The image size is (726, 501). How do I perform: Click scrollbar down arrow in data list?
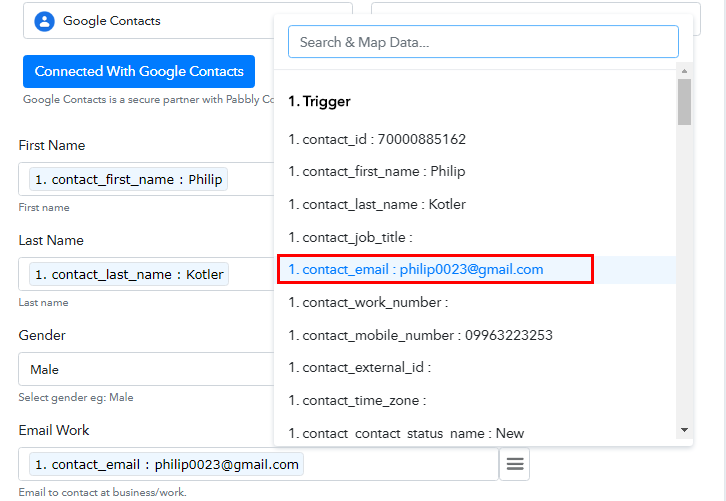coord(684,430)
